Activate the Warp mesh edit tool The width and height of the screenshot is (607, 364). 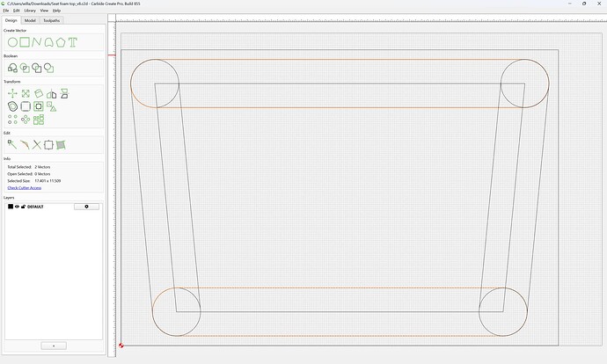tap(61, 145)
